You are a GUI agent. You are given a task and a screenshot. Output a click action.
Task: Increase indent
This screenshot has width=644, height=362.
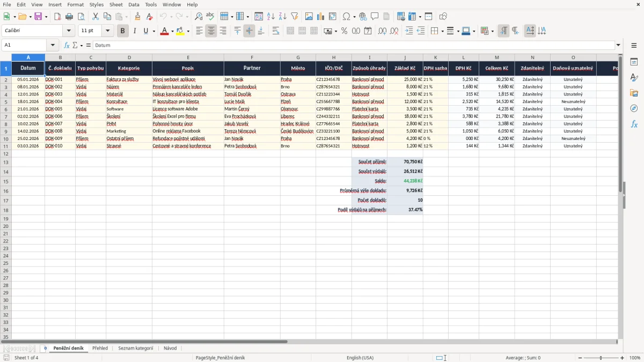[x=409, y=31]
